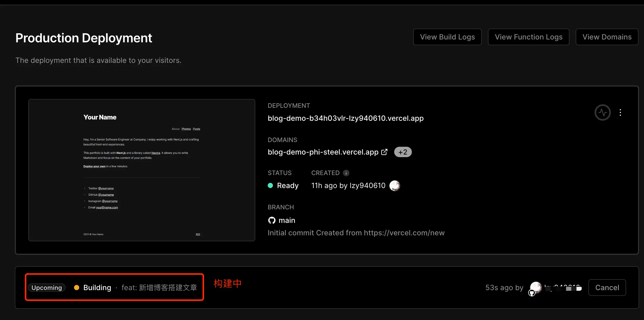Expand the +2 additional domains badge
Image resolution: width=644 pixels, height=320 pixels.
click(x=403, y=152)
